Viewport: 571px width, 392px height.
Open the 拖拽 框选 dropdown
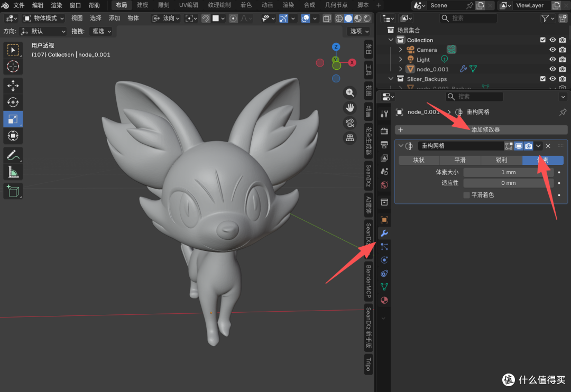point(101,31)
